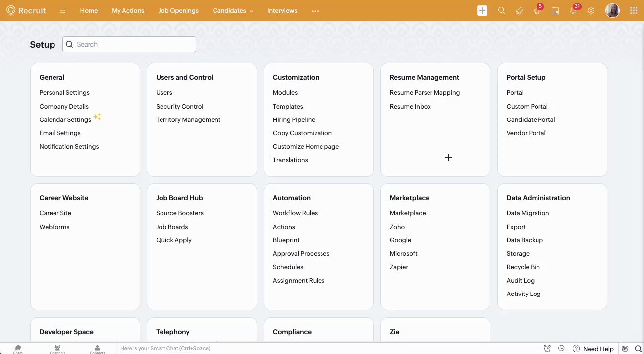
Task: Open Personal Settings
Action: [64, 93]
